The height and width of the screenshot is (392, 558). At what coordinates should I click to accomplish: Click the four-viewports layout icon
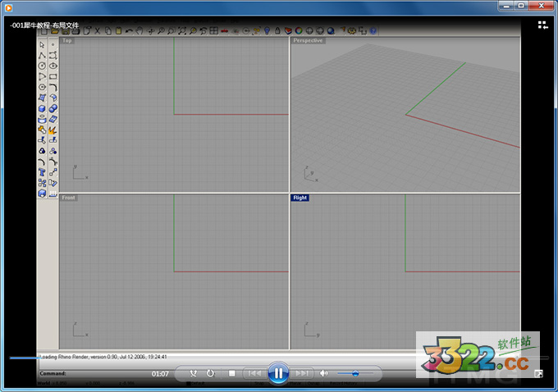(x=213, y=31)
